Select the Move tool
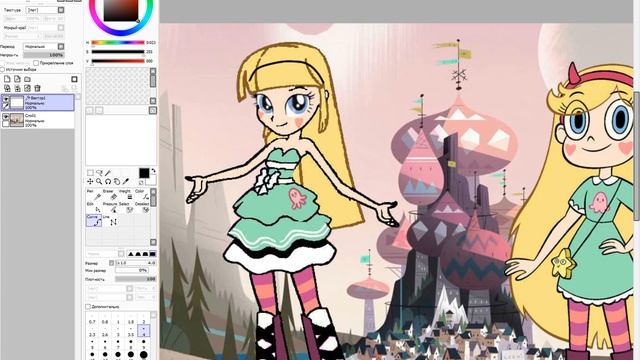 click(x=91, y=181)
